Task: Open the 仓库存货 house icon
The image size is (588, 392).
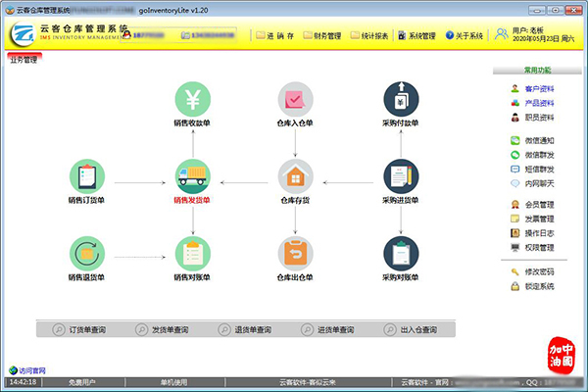Action: click(295, 176)
